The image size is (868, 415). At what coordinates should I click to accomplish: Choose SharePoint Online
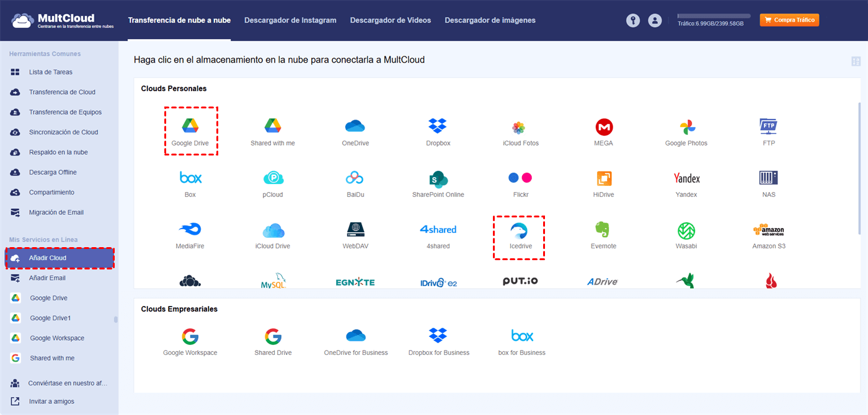coord(438,178)
